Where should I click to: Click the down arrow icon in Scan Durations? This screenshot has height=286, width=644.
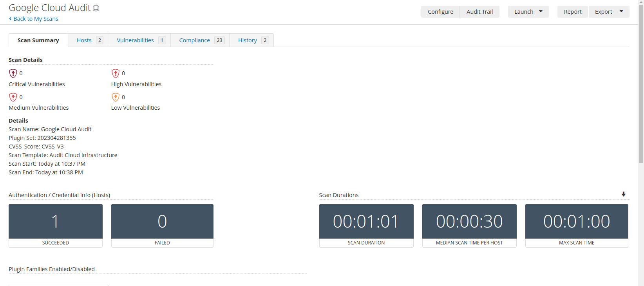624,194
